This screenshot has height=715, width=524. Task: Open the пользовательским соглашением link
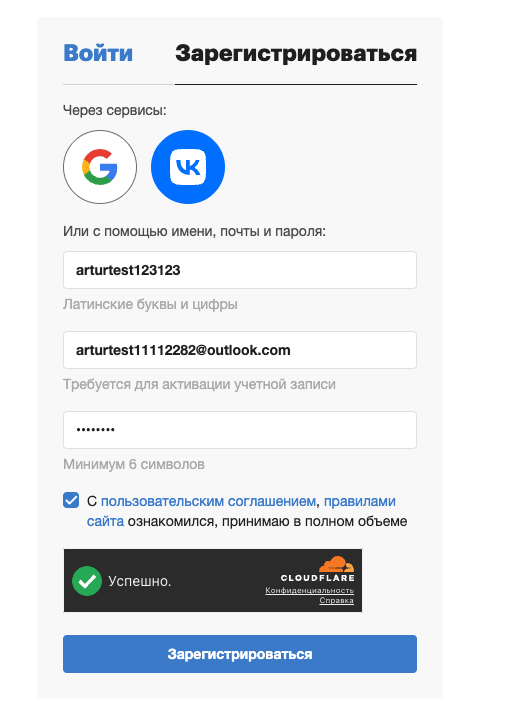pos(208,501)
